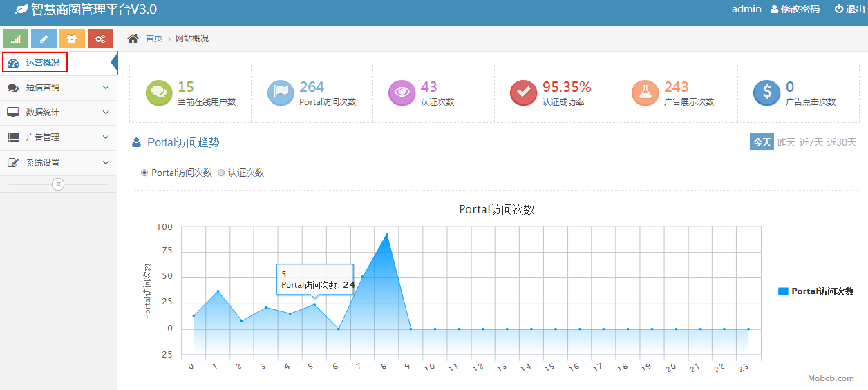This screenshot has height=390, width=868.
Task: Expand the 系统设置 sidebar menu
Action: tap(58, 163)
